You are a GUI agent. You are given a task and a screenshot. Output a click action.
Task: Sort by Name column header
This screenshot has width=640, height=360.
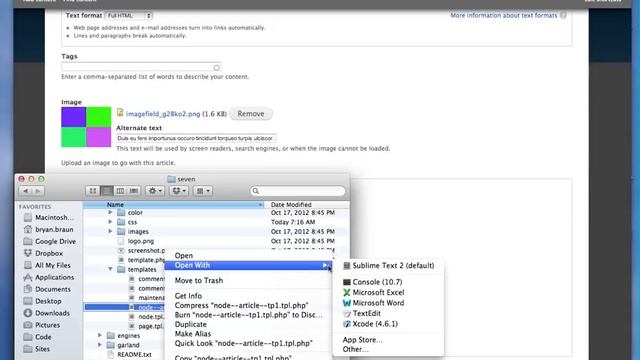coord(174,204)
